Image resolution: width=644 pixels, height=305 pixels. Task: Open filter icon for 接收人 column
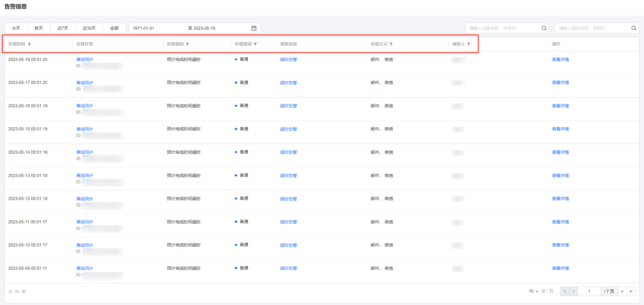coord(469,44)
